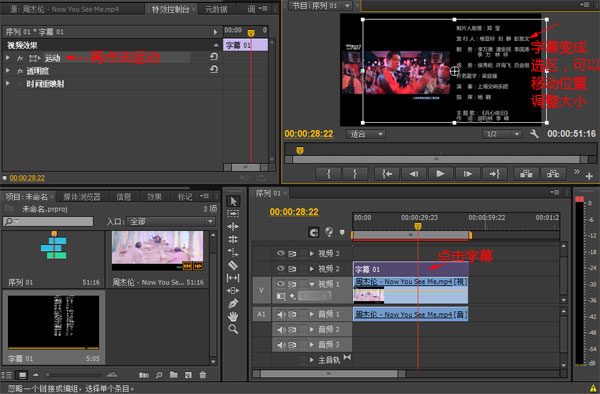Select the Zoom magnifier tool
Image resolution: width=600 pixels, height=394 pixels.
pyautogui.click(x=233, y=329)
